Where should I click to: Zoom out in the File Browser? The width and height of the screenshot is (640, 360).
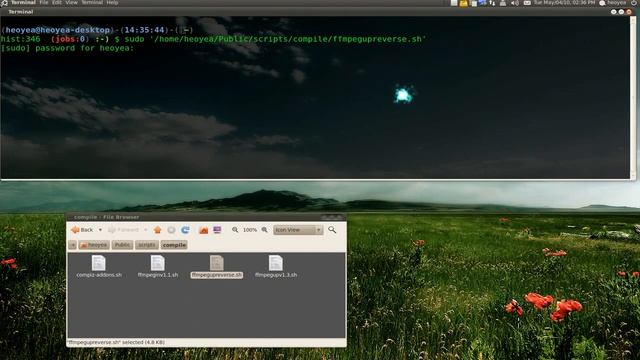(235, 230)
